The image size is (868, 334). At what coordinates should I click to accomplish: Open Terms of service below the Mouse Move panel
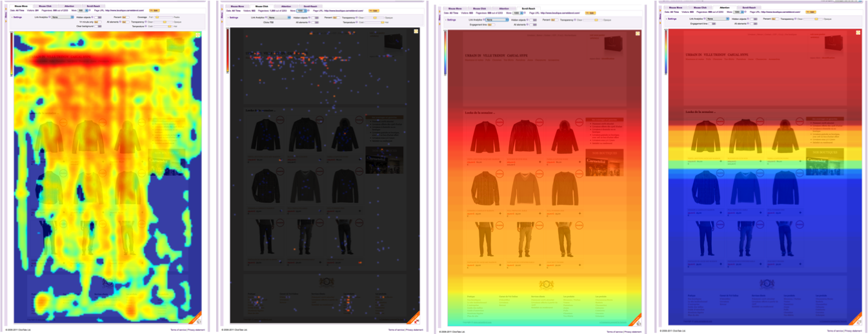[178, 329]
